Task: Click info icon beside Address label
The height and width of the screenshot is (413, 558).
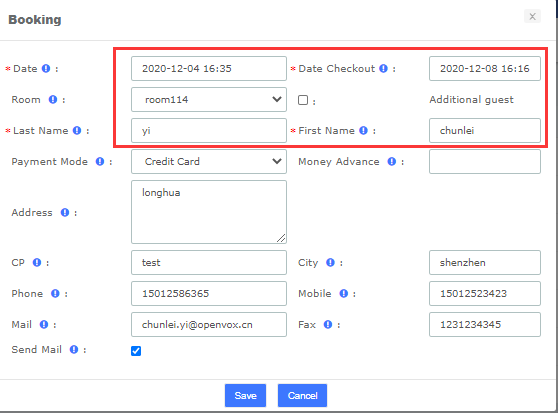Action: (x=65, y=212)
